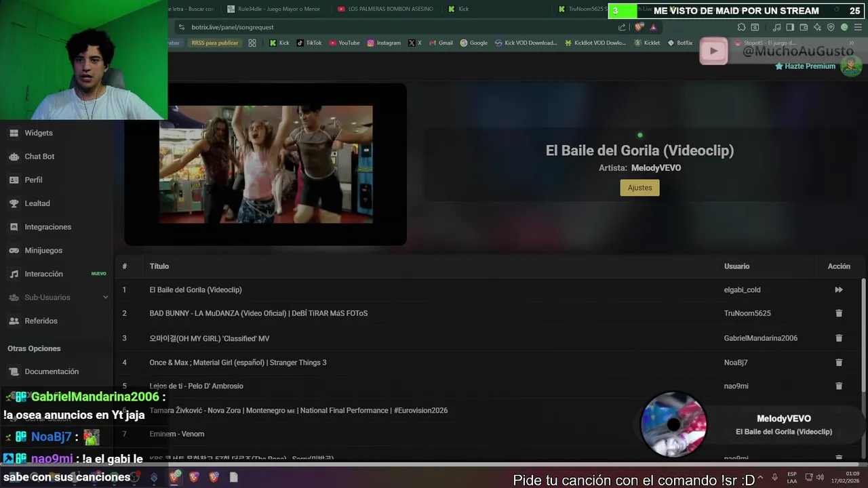Open Kick bookmark
868x488 pixels.
point(279,43)
